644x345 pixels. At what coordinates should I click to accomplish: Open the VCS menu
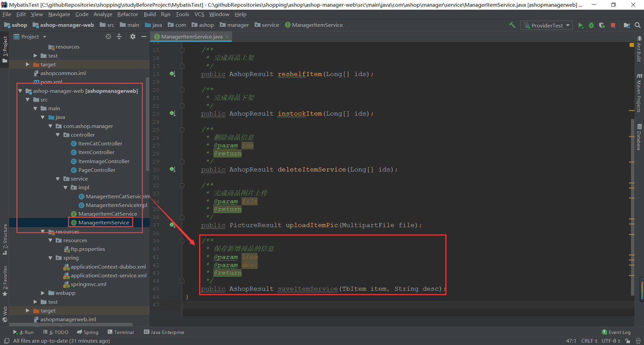199,14
